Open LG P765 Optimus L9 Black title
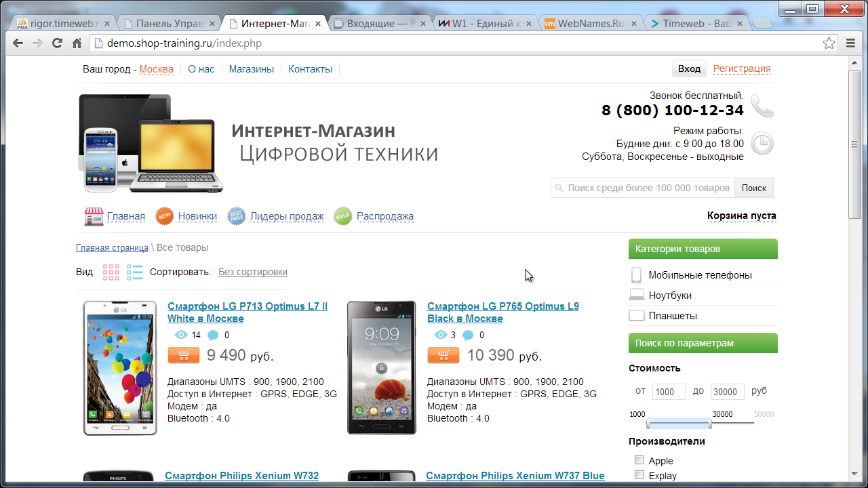 click(x=503, y=312)
